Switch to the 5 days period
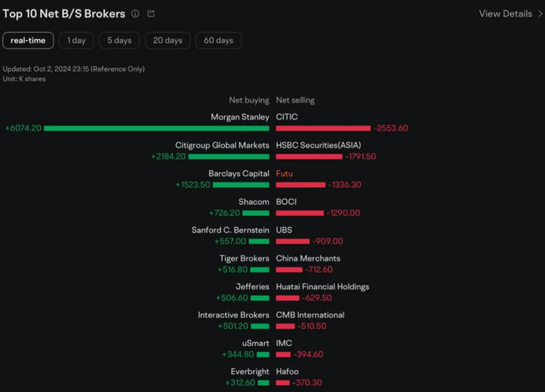Image resolution: width=545 pixels, height=392 pixels. point(119,40)
